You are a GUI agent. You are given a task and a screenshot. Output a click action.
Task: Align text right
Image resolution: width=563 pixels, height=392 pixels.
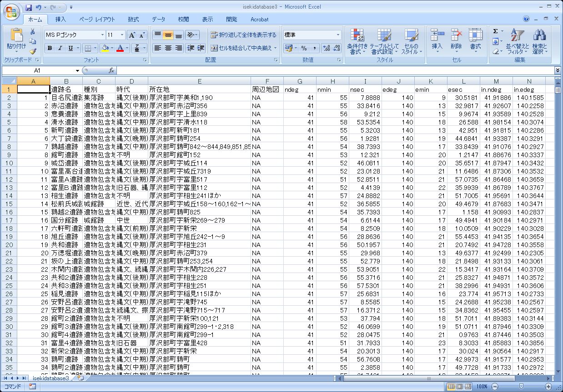[178, 48]
